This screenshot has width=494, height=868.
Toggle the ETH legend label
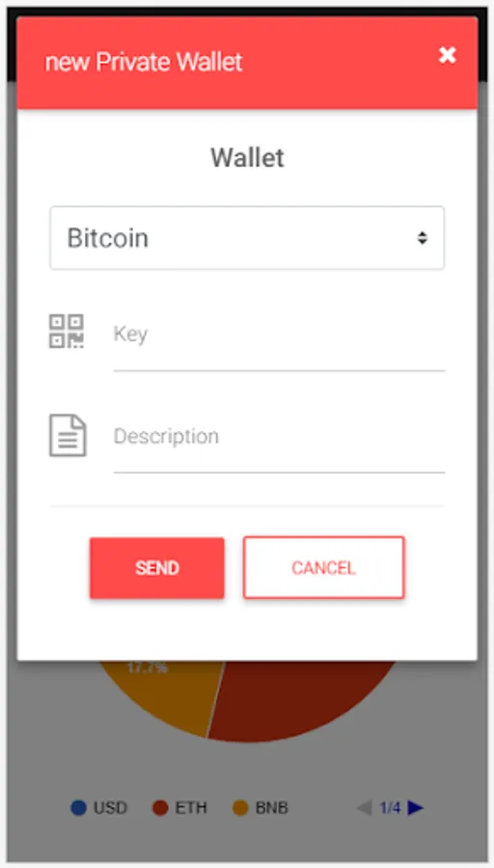pyautogui.click(x=191, y=808)
